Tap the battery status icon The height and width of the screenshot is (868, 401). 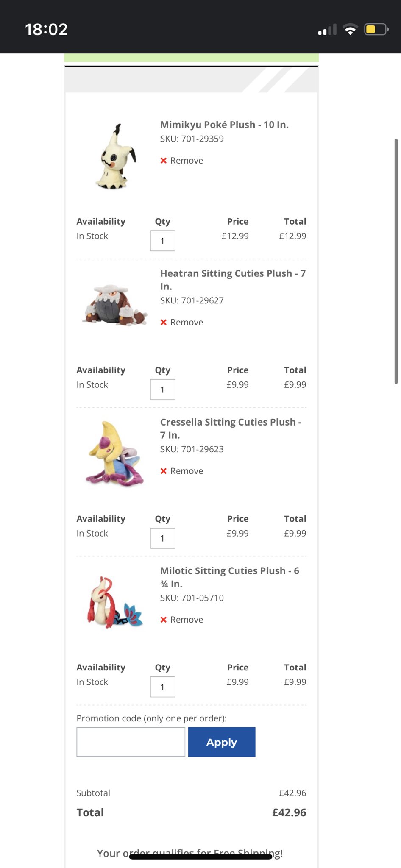pyautogui.click(x=376, y=30)
